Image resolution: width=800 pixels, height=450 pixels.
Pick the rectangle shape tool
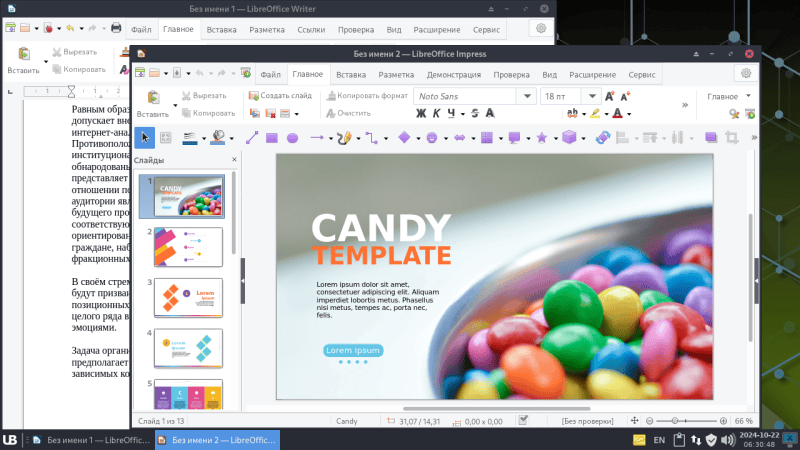(x=273, y=137)
